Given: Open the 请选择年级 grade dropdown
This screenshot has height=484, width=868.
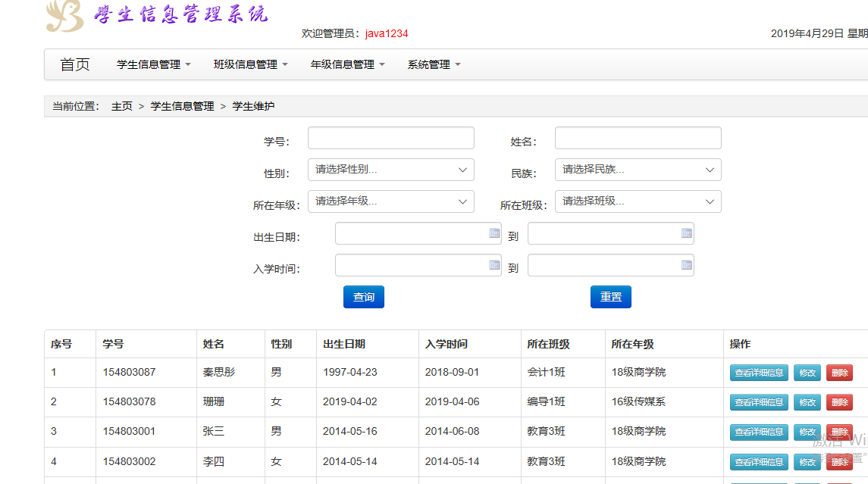Looking at the screenshot, I should pos(391,201).
